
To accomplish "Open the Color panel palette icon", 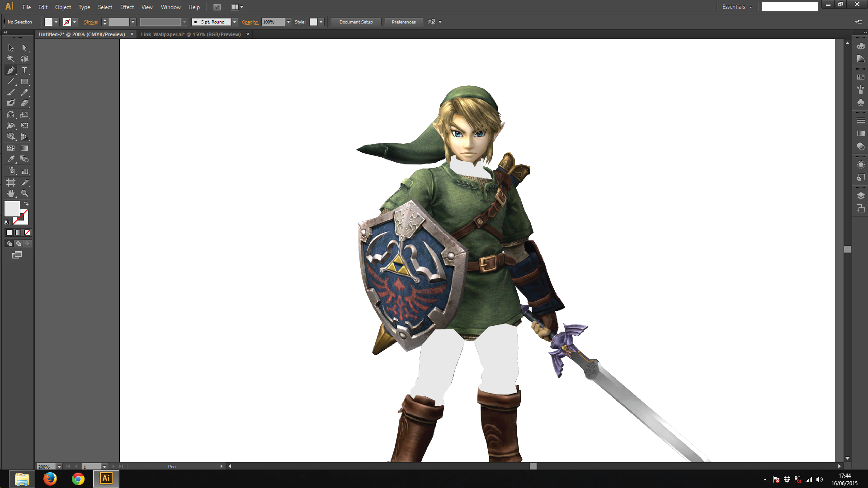I will click(861, 47).
